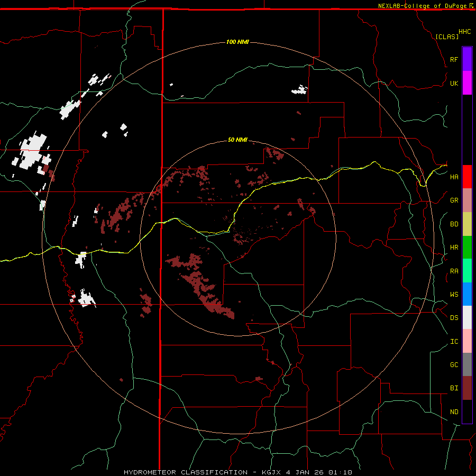Click the IC legend label
476x476 pixels.
click(454, 342)
